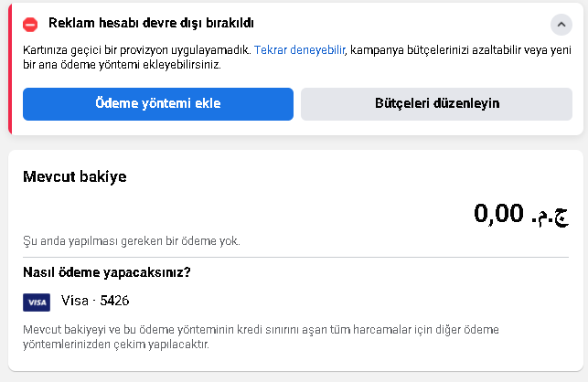The image size is (588, 382).
Task: Click the red disabled-account warning icon
Action: pyautogui.click(x=30, y=25)
